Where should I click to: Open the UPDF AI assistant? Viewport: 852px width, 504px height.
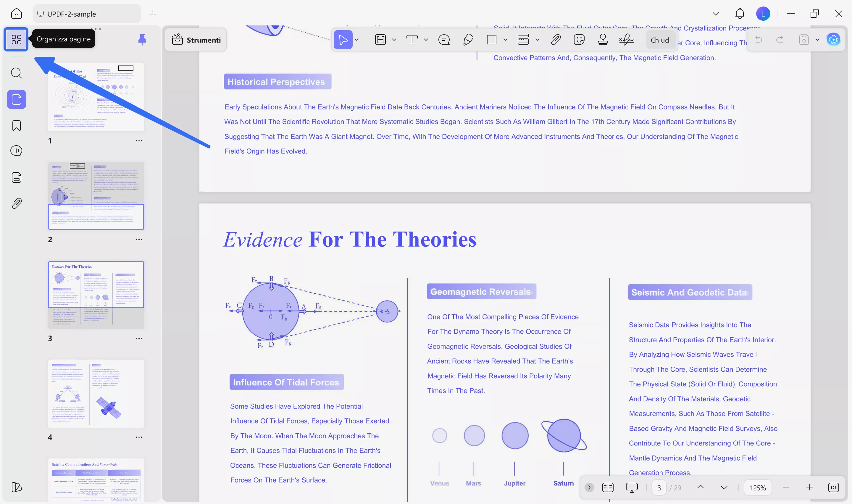click(x=833, y=40)
